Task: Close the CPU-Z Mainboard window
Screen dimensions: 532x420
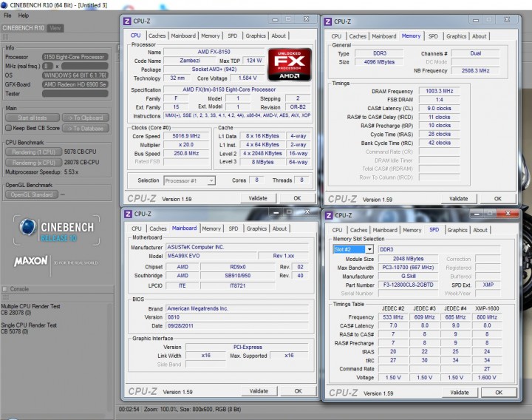Action: 307,212
